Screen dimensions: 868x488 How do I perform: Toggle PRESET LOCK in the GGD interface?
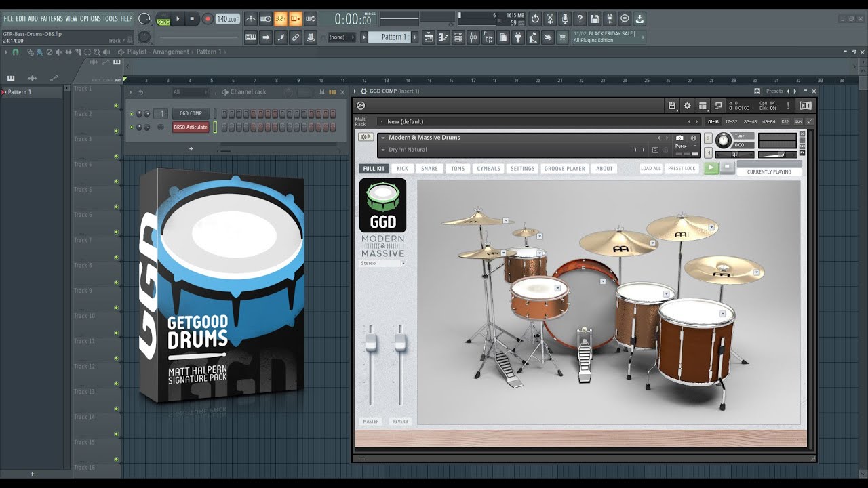681,169
